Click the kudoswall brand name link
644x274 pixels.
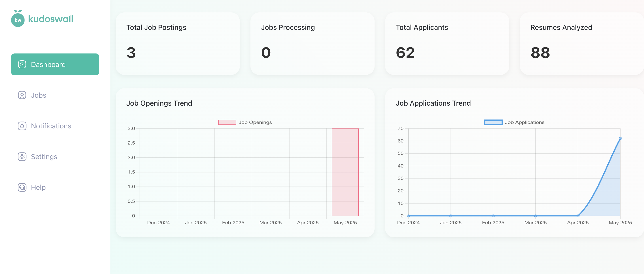(51, 19)
